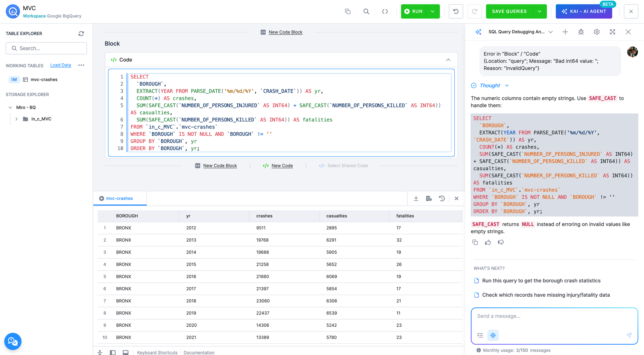Open the search magnifier in top toolbar
The height and width of the screenshot is (355, 644).
pos(366,12)
